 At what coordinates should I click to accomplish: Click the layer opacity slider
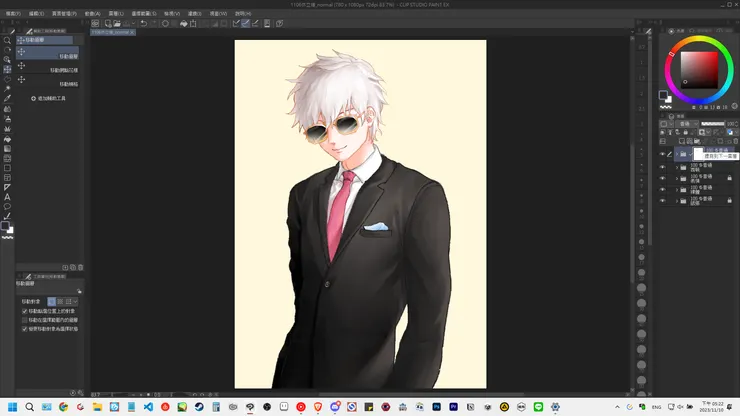(713, 124)
